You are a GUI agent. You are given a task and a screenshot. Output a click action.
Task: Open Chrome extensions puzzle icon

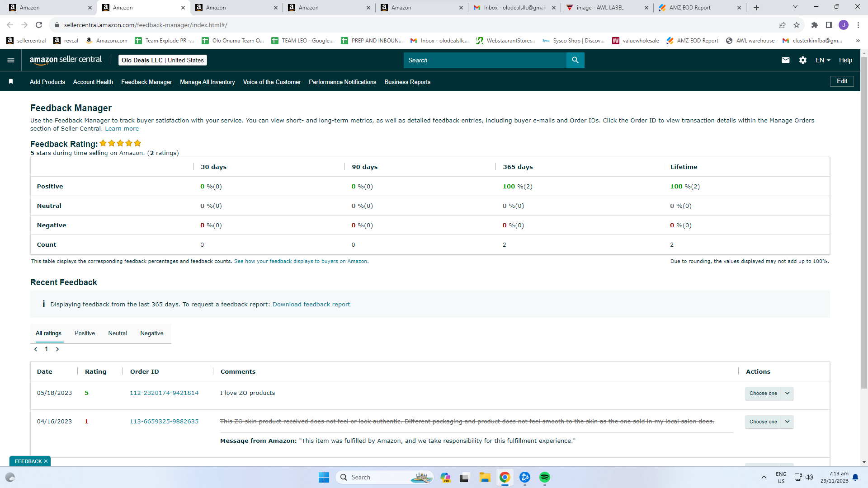815,25
